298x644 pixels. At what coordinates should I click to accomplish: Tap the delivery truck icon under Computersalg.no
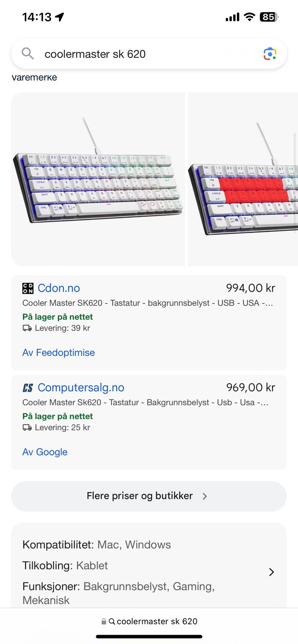27,427
